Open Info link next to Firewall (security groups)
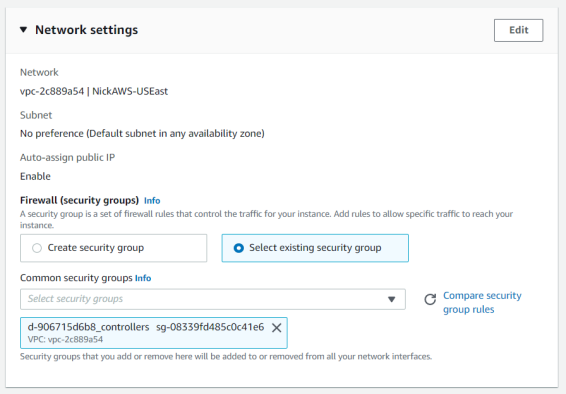Viewport: 566px width, 394px height. [152, 201]
